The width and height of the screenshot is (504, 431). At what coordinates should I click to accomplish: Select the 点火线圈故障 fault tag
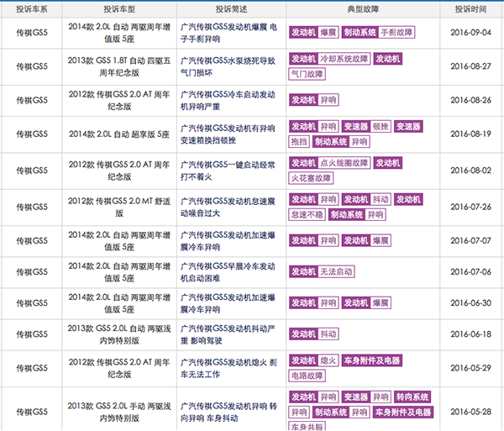(344, 163)
